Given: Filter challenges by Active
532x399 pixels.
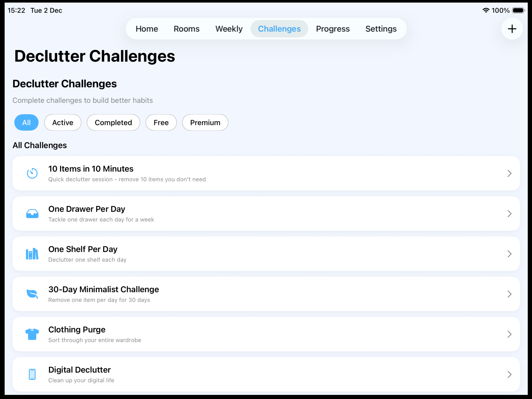Looking at the screenshot, I should 63,122.
